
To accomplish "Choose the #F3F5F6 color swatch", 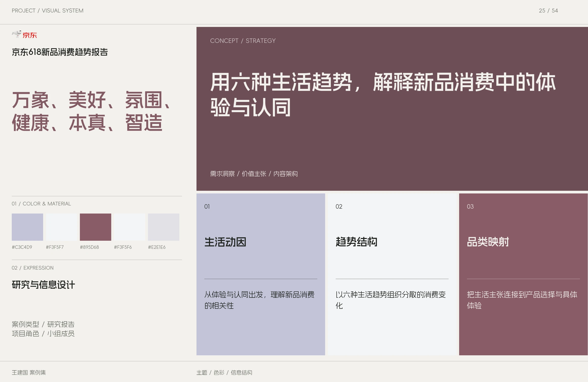I will pyautogui.click(x=129, y=227).
